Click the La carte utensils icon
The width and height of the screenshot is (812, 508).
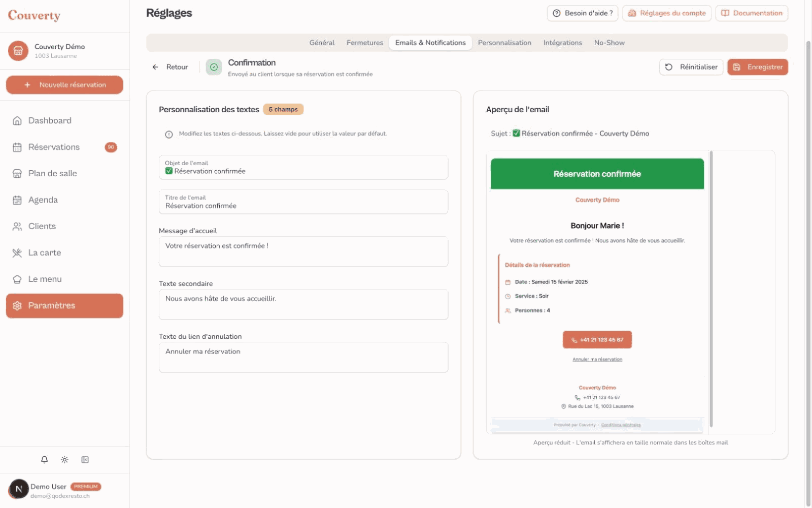tap(17, 253)
